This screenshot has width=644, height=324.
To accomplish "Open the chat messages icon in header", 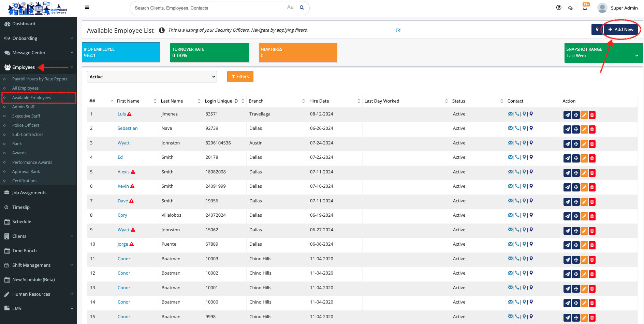I will (x=570, y=8).
